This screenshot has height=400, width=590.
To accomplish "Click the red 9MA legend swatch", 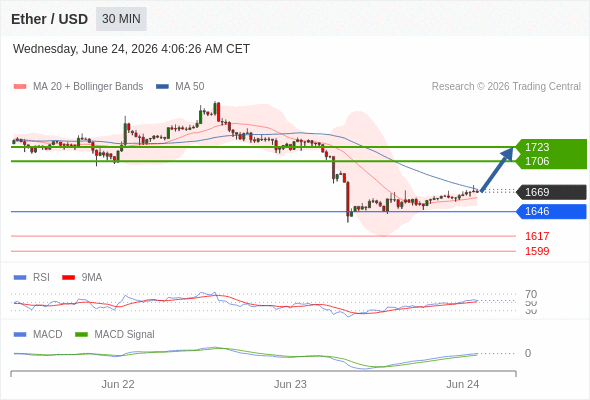I will click(x=68, y=278).
